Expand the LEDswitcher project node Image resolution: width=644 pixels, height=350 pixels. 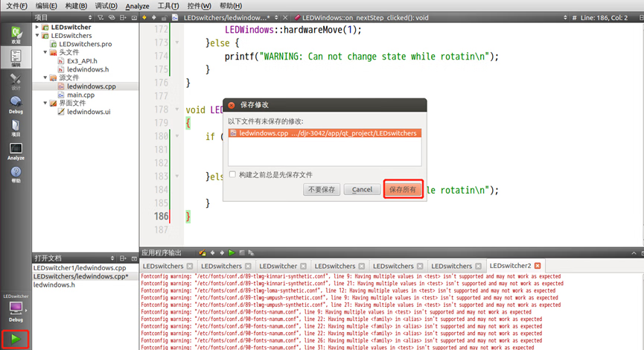tap(37, 27)
